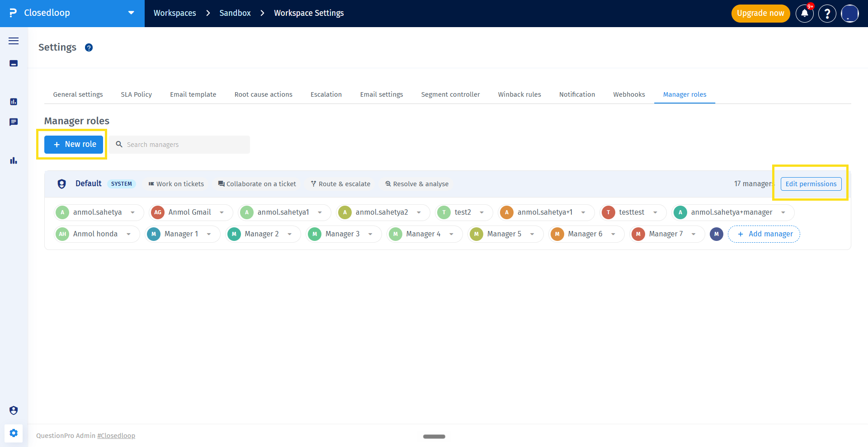Click the Settings help info icon

[89, 47]
